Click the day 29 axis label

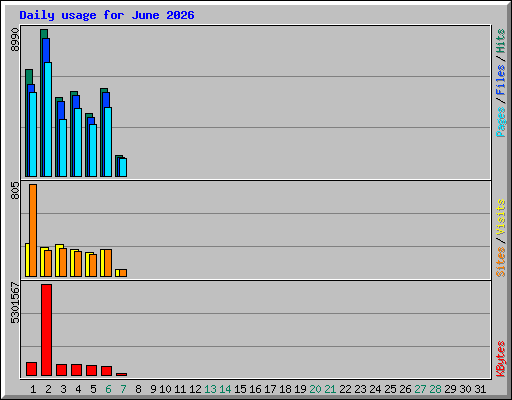pos(450,389)
